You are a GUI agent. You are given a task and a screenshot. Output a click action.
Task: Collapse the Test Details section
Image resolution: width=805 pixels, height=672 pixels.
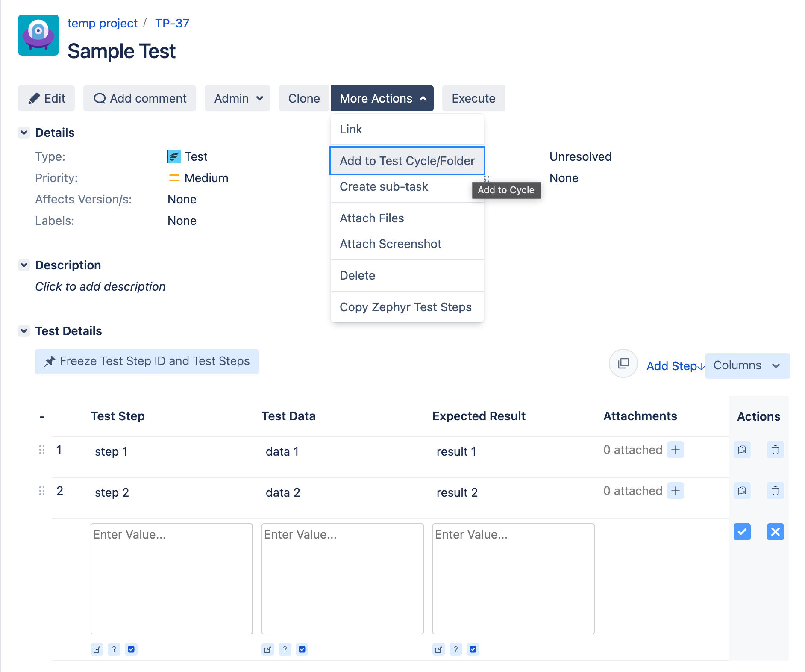coord(24,330)
